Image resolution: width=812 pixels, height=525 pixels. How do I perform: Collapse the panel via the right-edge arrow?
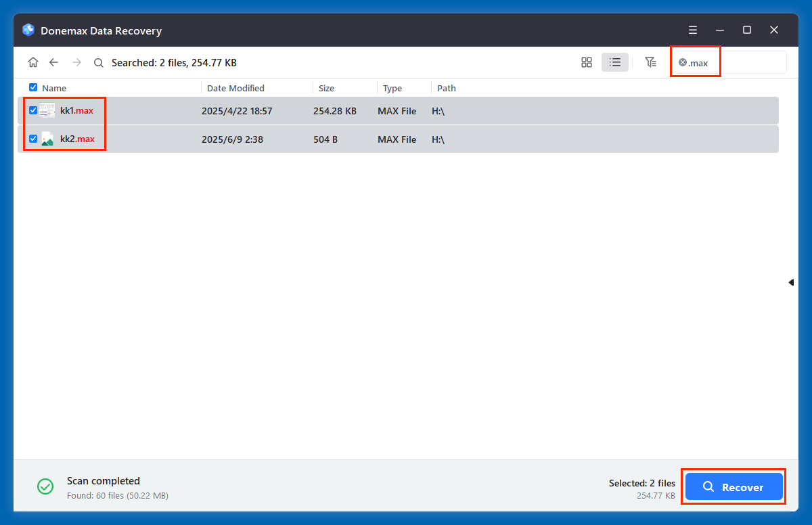click(x=791, y=282)
